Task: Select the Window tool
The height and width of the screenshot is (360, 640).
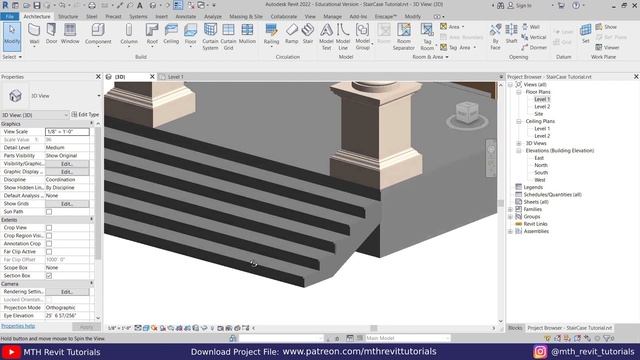Action: 70,33
